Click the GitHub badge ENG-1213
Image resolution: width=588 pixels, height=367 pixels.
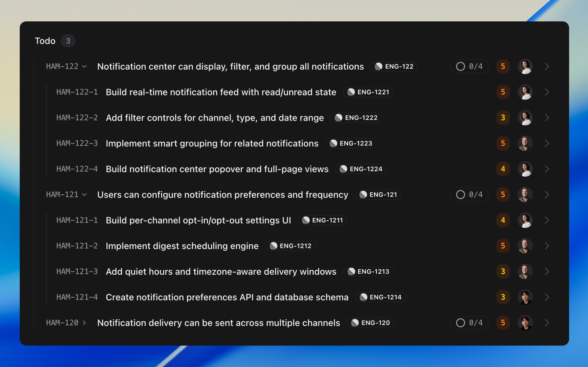(x=368, y=272)
